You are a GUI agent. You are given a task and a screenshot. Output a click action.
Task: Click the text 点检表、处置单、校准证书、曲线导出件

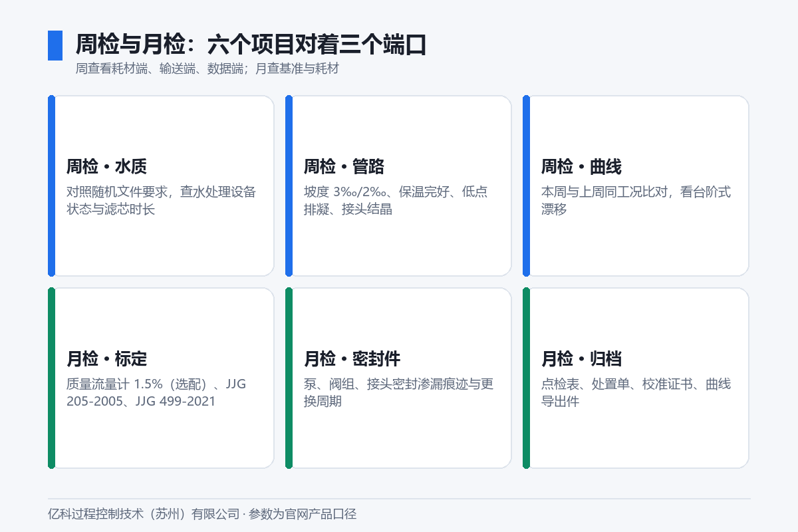click(636, 393)
